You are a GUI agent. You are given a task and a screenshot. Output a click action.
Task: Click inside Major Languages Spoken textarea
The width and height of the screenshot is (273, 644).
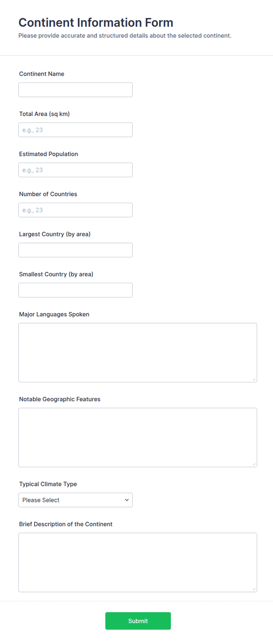pos(138,353)
